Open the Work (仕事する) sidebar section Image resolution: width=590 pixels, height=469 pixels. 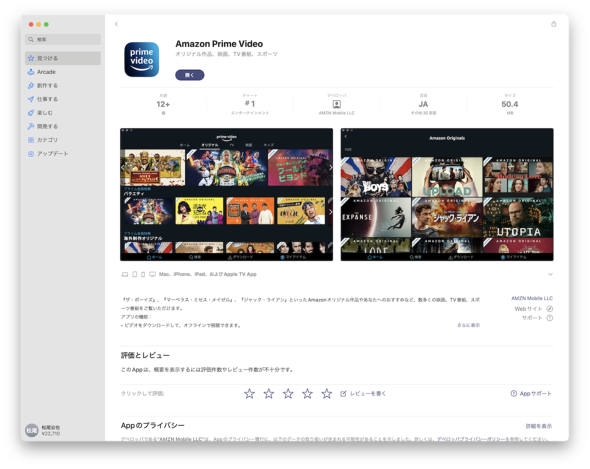63,99
